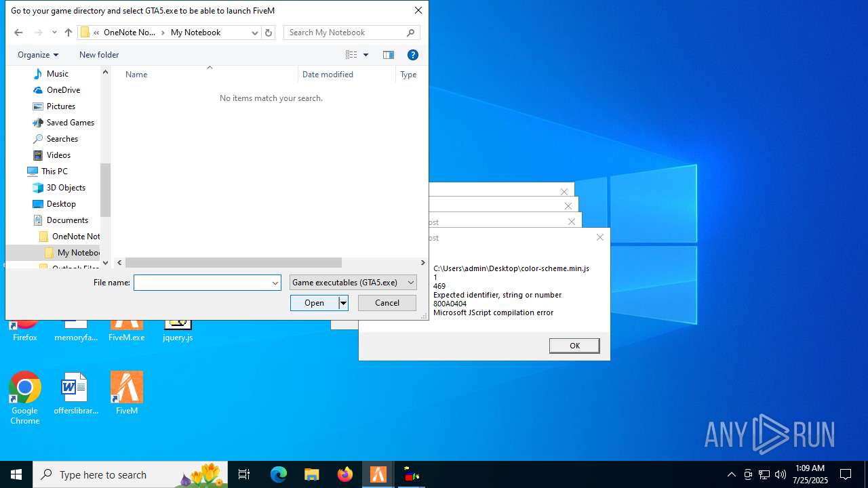Open the offerslibrar Word document icon
868x488 pixels.
pos(76,393)
